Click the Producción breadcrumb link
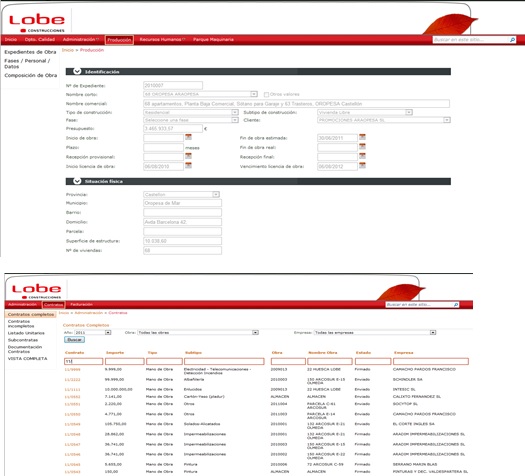The image size is (525, 476). click(x=92, y=50)
